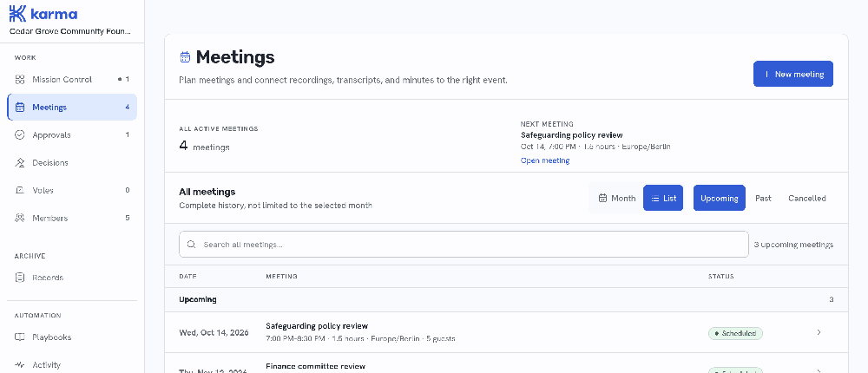Screen dimensions: 868x373
Task: Select the Past filter tab
Action: click(763, 198)
